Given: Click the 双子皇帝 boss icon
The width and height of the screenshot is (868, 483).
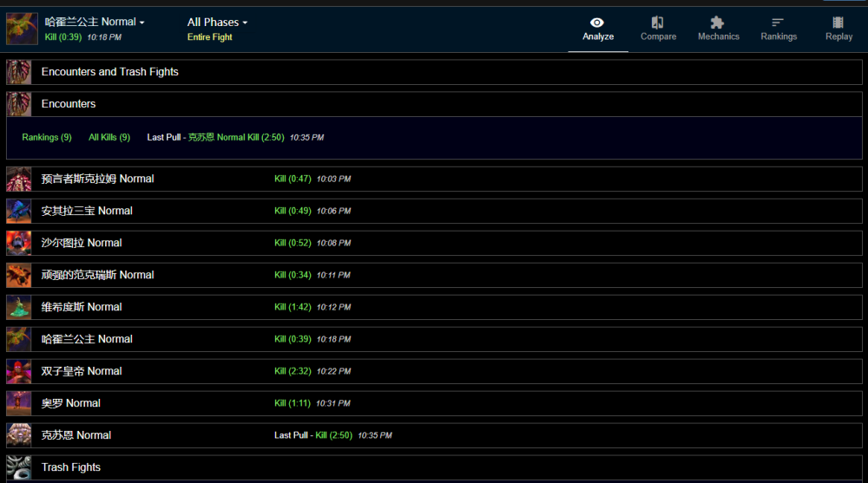Looking at the screenshot, I should 19,372.
